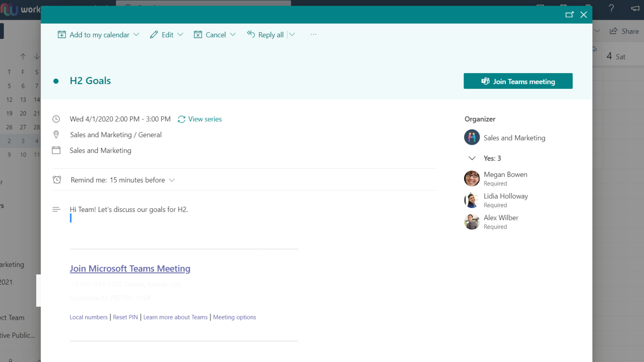Click the help question mark icon
The image size is (644, 362).
pyautogui.click(x=611, y=8)
